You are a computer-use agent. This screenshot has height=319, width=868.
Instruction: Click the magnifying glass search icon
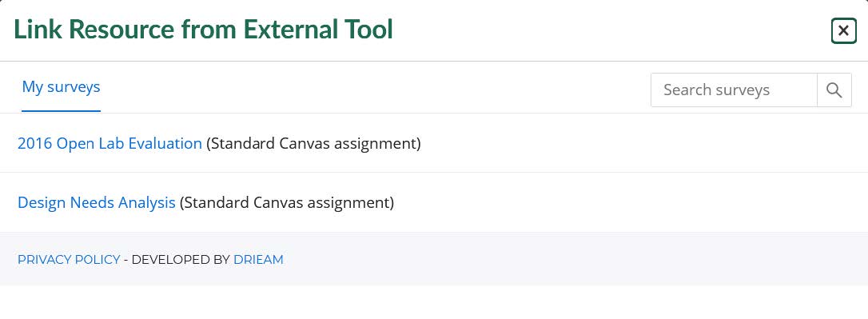click(x=834, y=90)
